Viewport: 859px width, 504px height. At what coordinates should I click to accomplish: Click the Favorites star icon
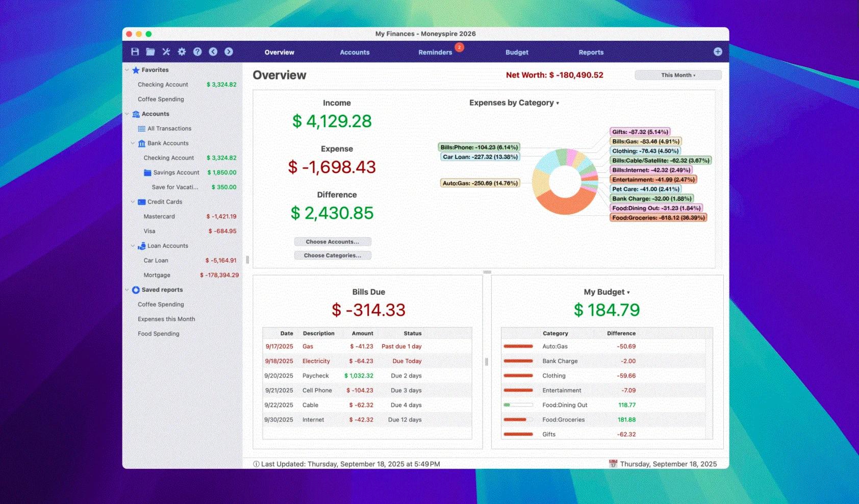click(x=136, y=70)
